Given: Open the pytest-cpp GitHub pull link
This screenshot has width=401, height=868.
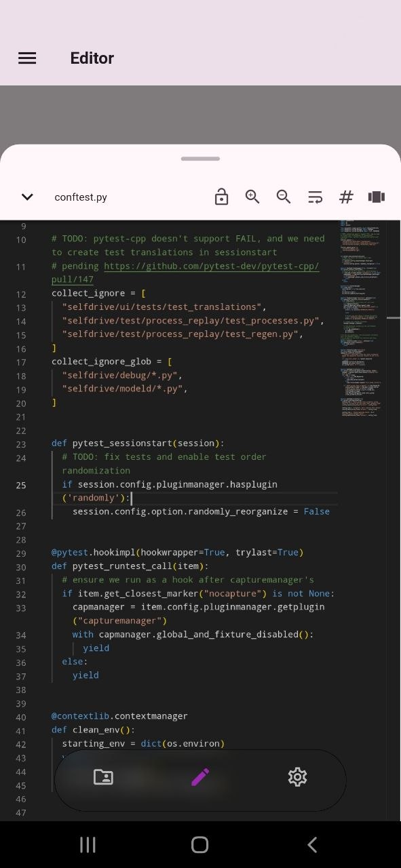Looking at the screenshot, I should click(185, 273).
